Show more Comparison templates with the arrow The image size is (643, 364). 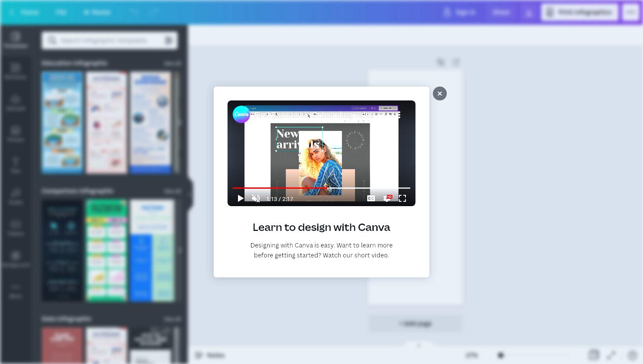pyautogui.click(x=180, y=250)
